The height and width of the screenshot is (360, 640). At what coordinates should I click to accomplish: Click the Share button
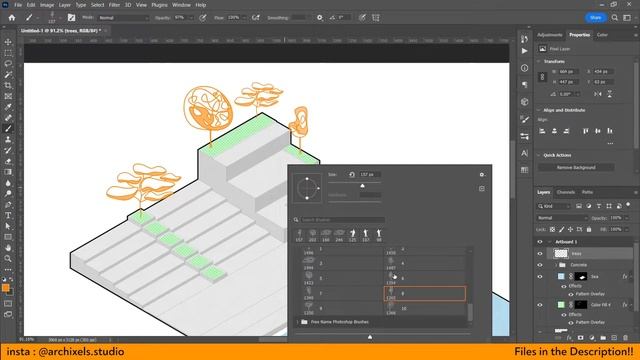[596, 18]
